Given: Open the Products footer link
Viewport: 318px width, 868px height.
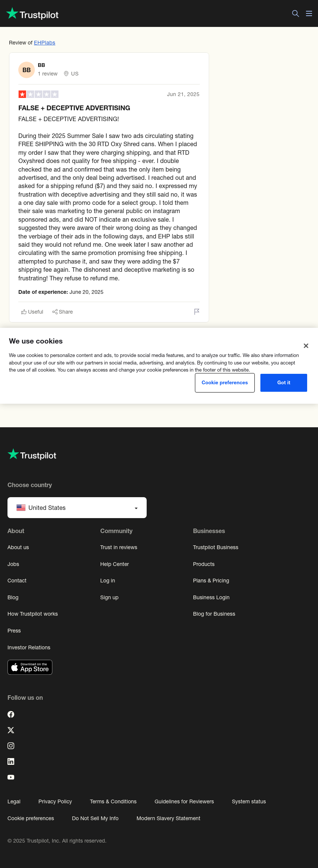Looking at the screenshot, I should point(204,564).
